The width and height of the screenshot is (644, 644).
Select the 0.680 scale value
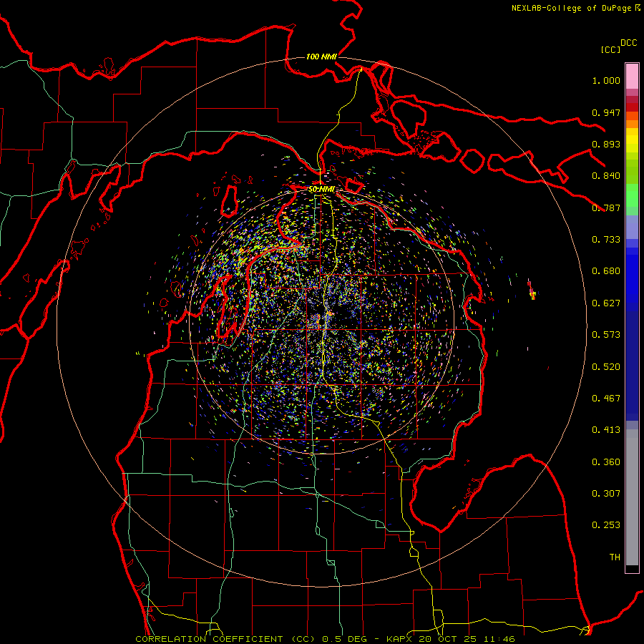coord(606,271)
